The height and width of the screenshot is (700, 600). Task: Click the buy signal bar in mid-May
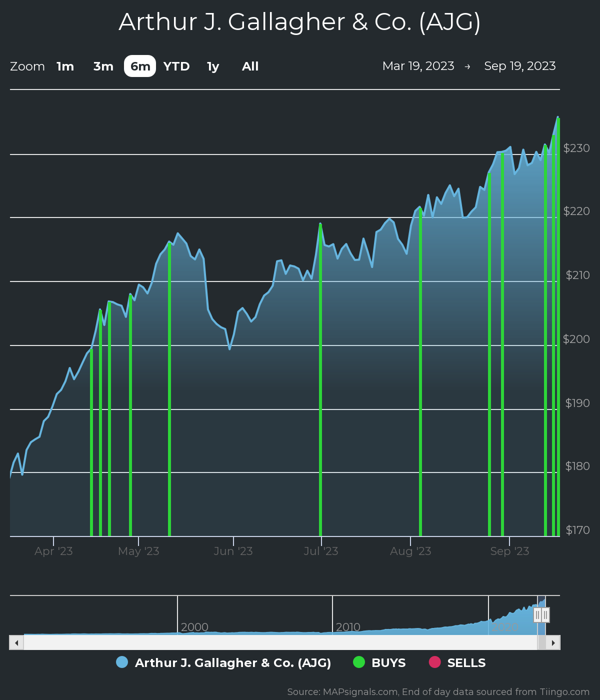coord(169,389)
